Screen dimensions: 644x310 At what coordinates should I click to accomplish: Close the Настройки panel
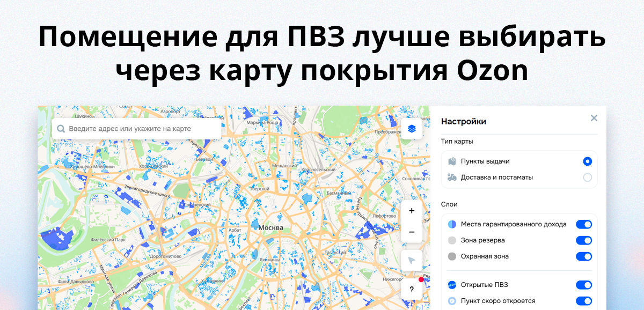594,119
